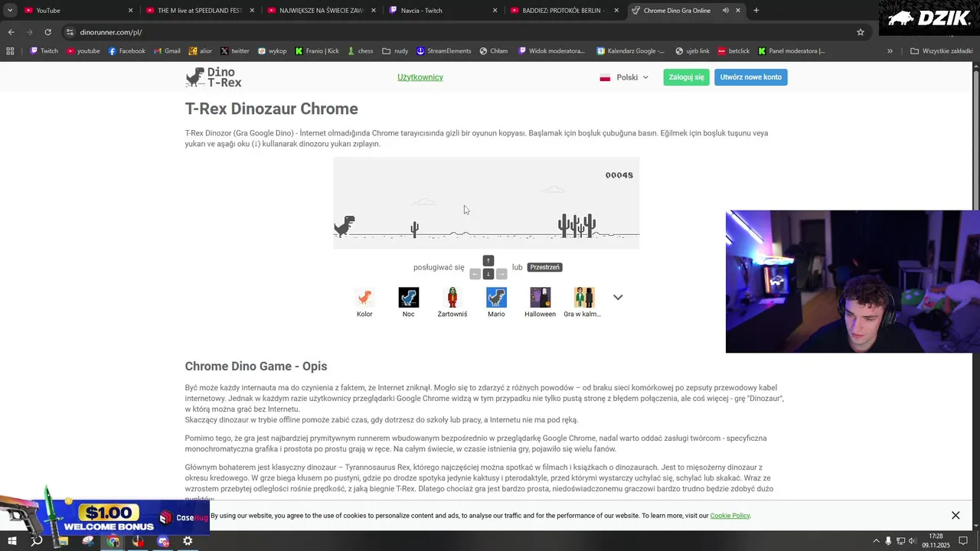The height and width of the screenshot is (551, 980).
Task: Select the Noc dino skin
Action: pos(408,302)
